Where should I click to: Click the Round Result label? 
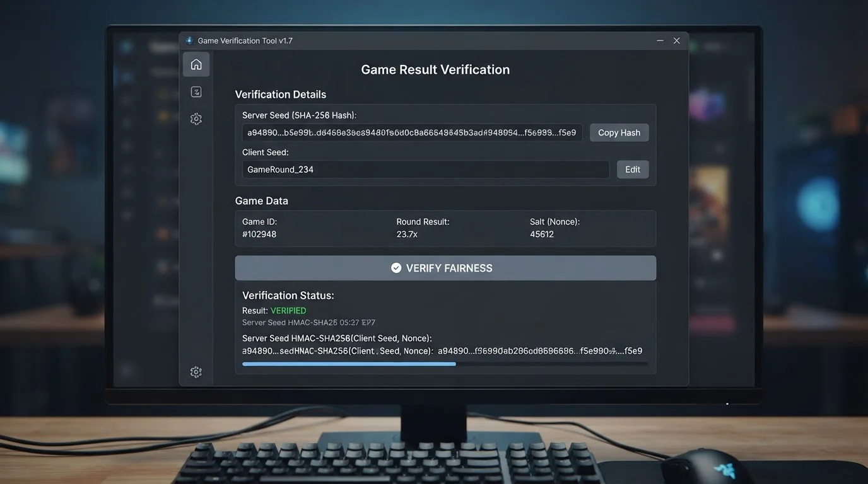[423, 222]
